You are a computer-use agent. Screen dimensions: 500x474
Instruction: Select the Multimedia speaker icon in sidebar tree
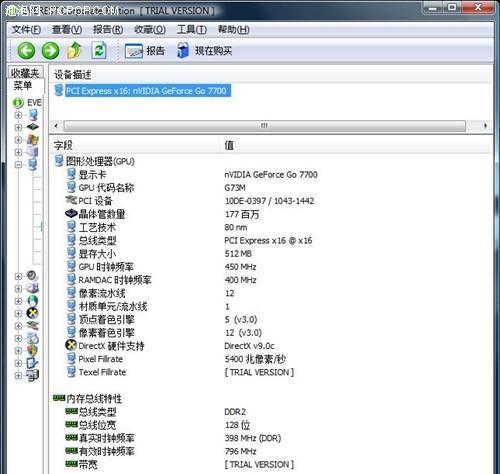tap(32, 276)
